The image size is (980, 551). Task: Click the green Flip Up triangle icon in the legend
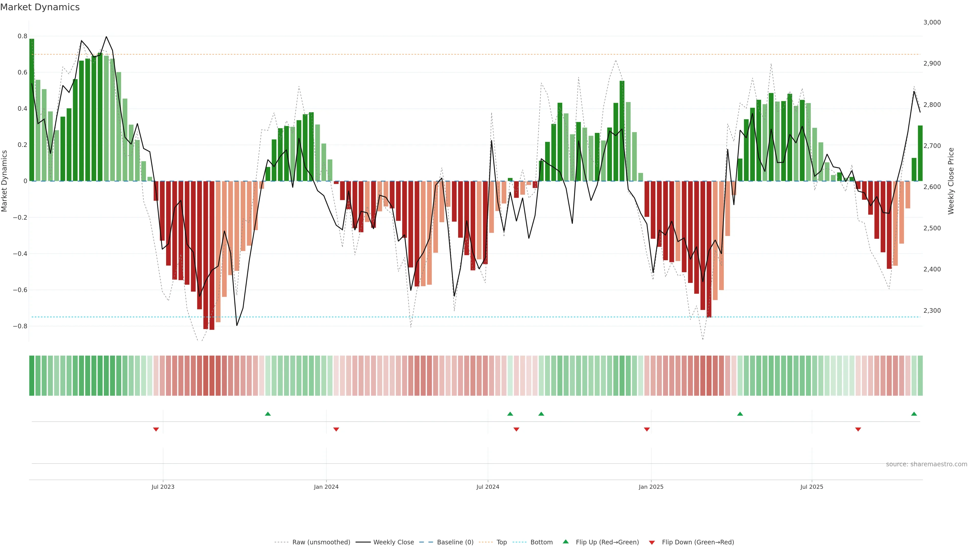click(566, 542)
